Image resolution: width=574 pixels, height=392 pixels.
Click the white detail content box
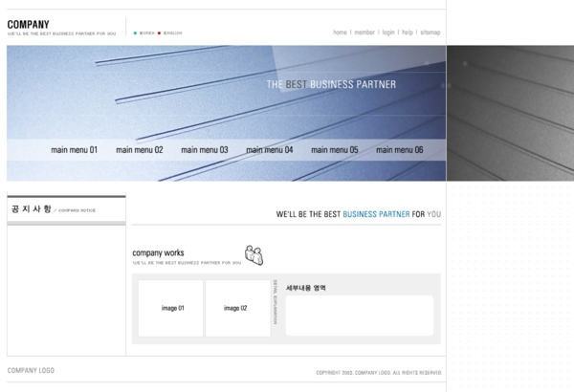360,316
